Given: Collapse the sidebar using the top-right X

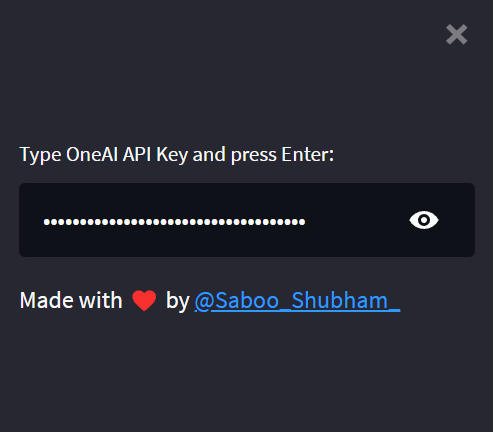Looking at the screenshot, I should tap(457, 34).
